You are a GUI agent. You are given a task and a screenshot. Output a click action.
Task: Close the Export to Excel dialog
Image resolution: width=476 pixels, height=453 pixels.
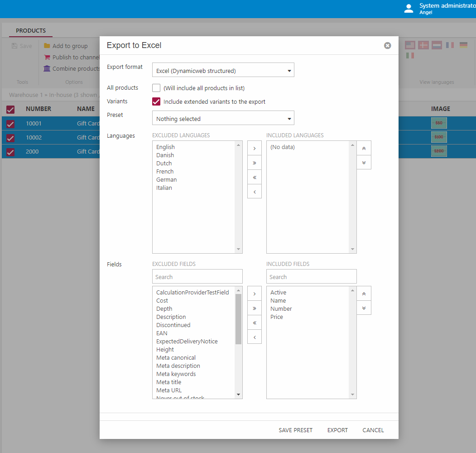tap(387, 46)
